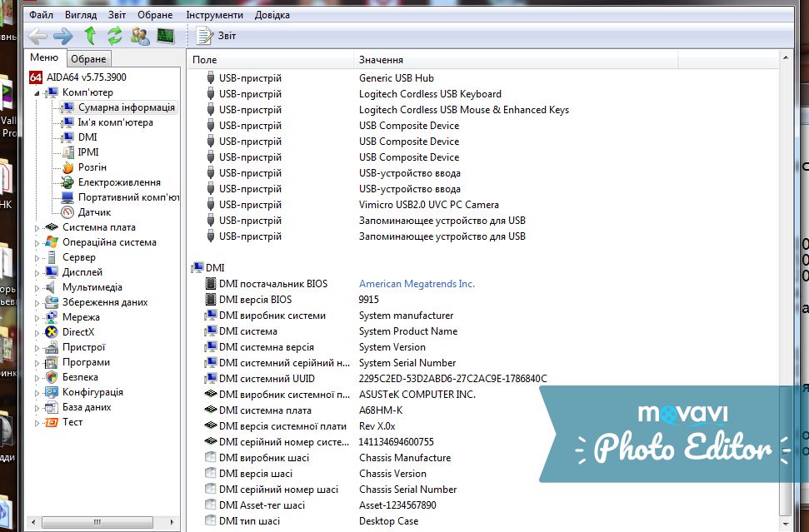Click the Програми icon
This screenshot has height=532, width=809.
click(x=52, y=362)
